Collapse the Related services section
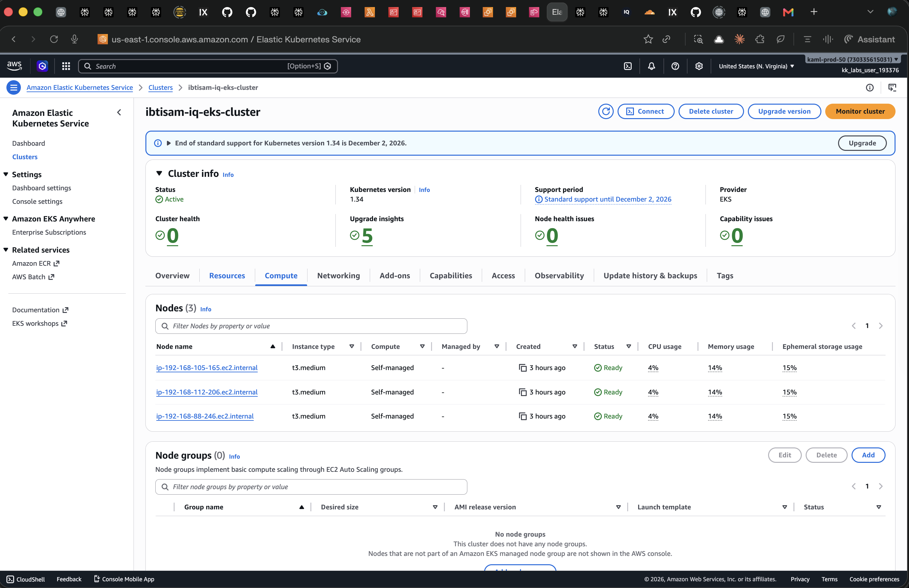Screen dimensions: 909x588 tap(6, 250)
